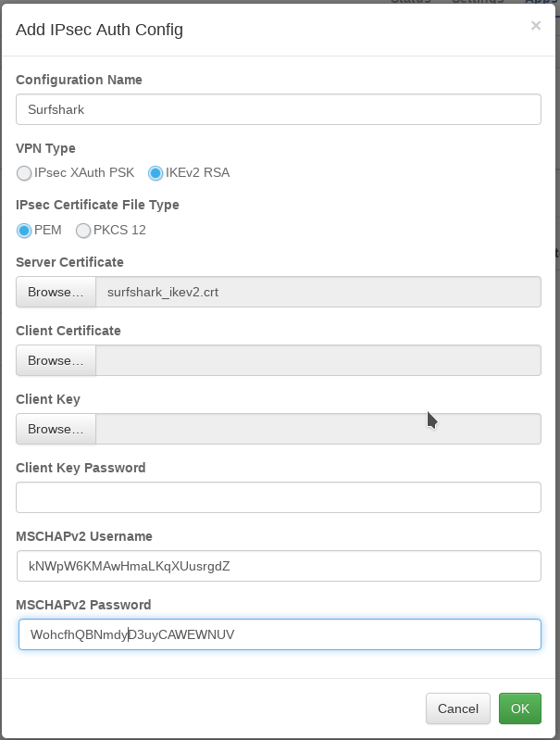
Task: Close the Add IPsec Auth Config dialog
Action: [535, 26]
